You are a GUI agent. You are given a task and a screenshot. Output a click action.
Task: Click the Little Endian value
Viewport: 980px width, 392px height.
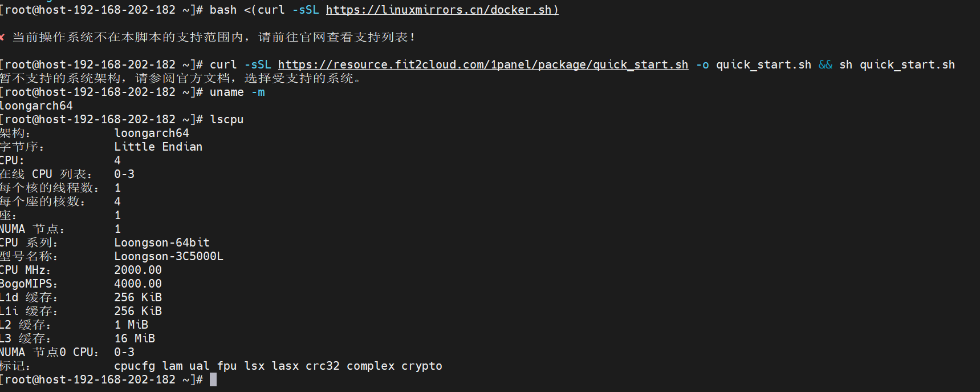point(158,147)
